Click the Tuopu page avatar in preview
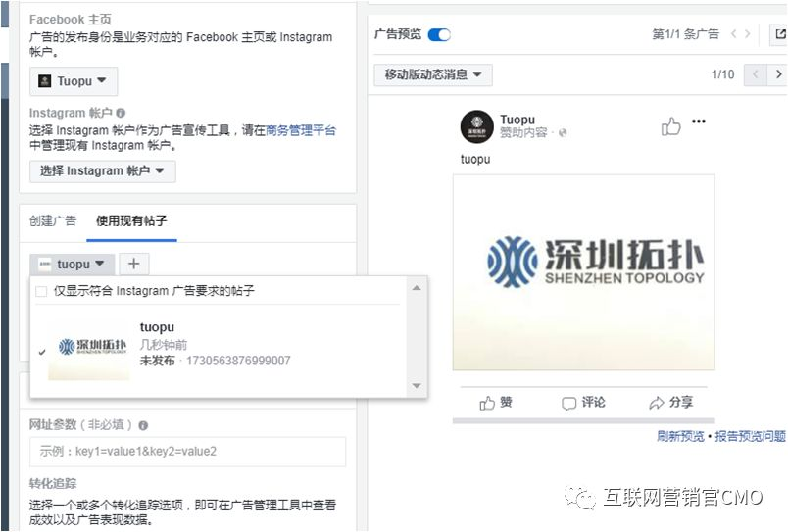Screen dimensions: 788x532 477,126
